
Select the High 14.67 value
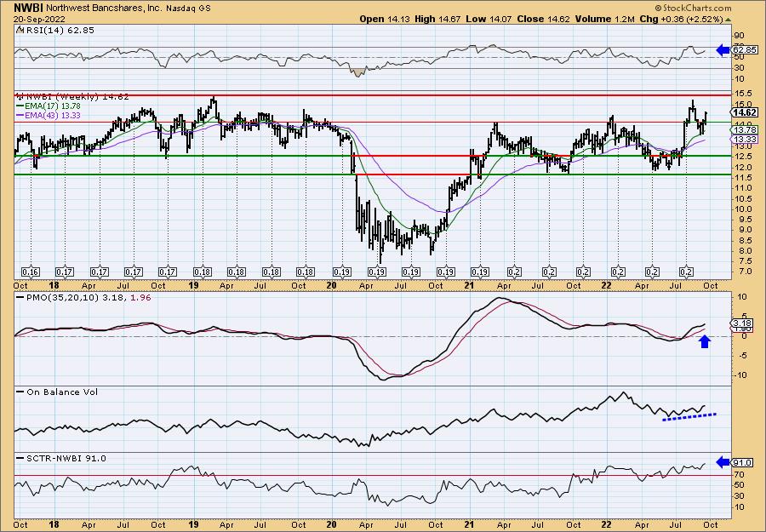click(437, 19)
